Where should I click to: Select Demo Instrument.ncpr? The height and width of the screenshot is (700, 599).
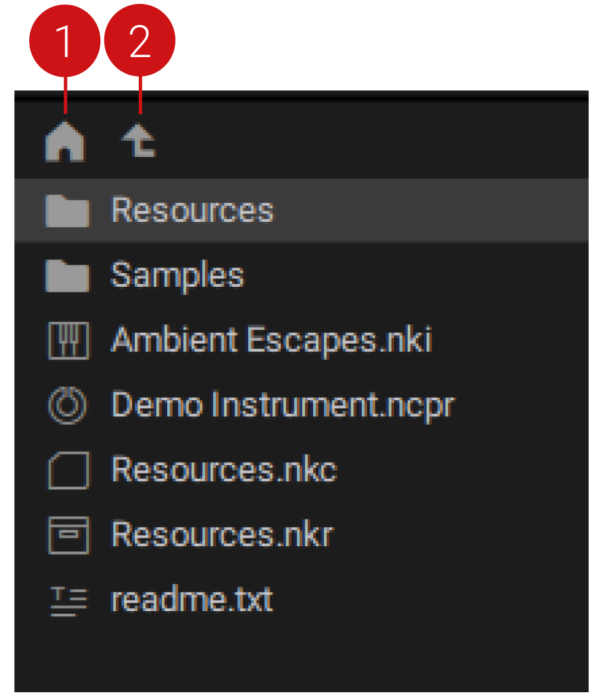point(282,405)
